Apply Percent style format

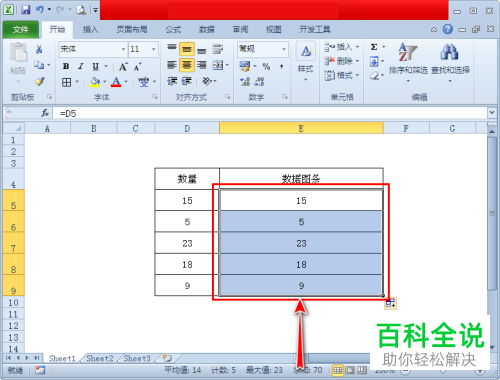click(266, 67)
